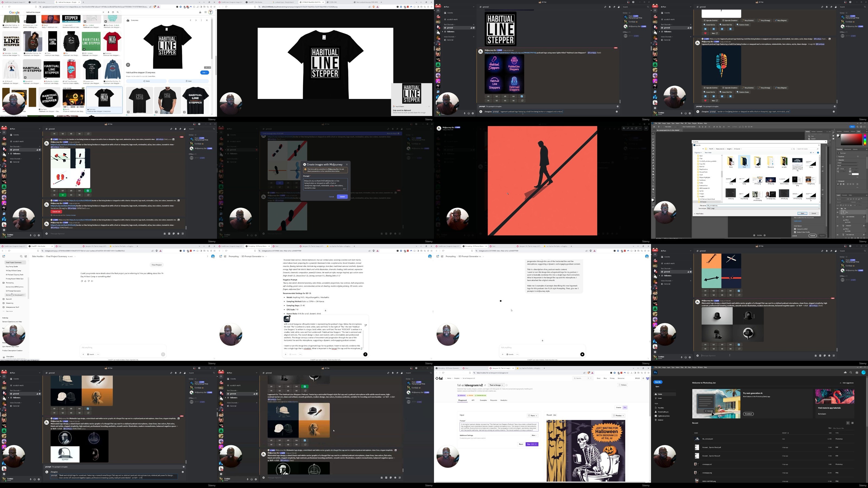Switch the Creator/Dev toggle to Creator on fal

point(619,407)
